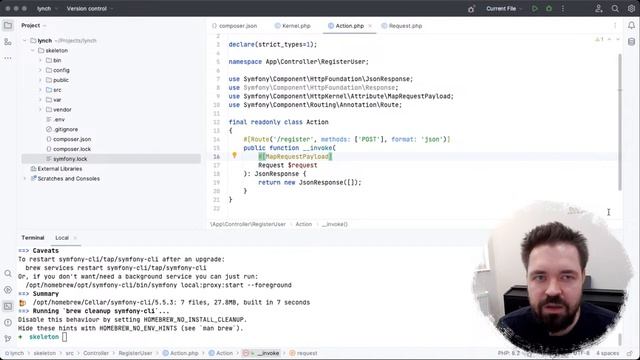
Task: Close the Local terminal session tab
Action: [x=76, y=238]
